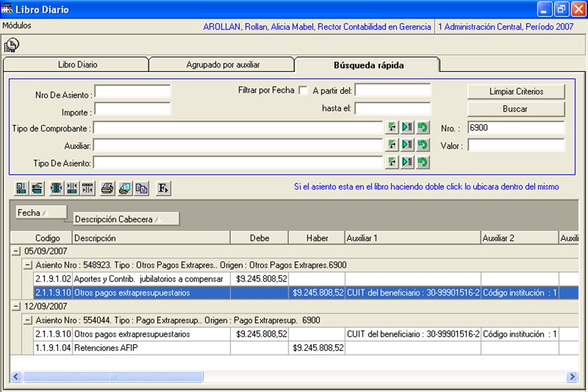The image size is (588, 392).
Task: Collapse the 12/09/2007 date group
Action: tap(16, 307)
